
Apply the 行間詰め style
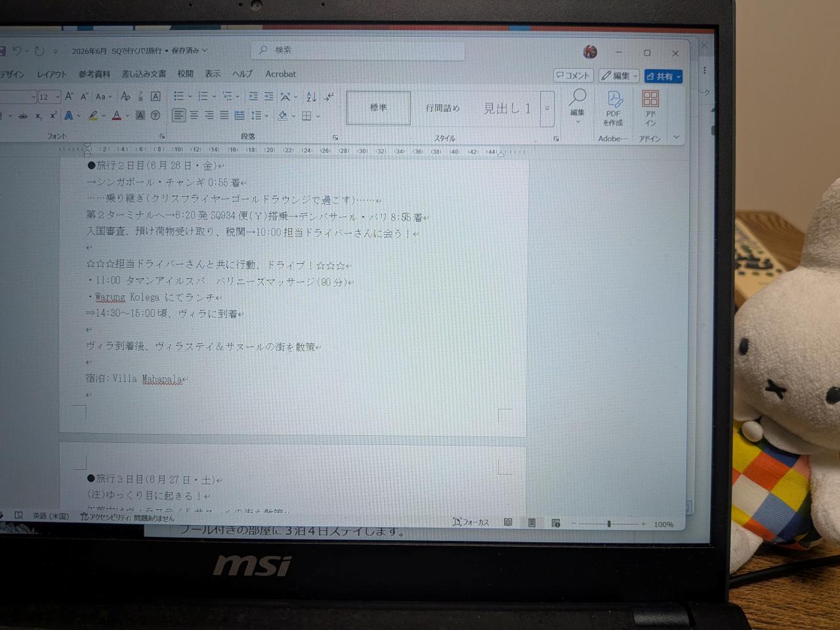coord(443,108)
